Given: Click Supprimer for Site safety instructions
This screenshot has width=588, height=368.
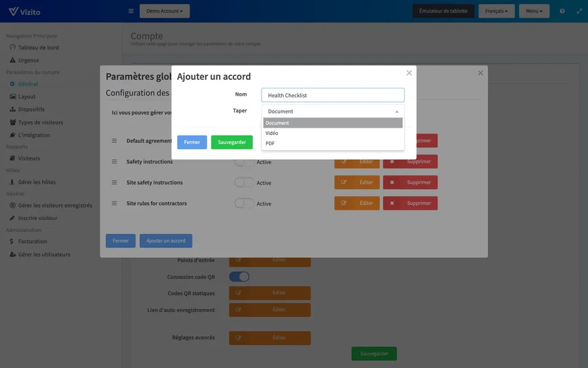Looking at the screenshot, I should coord(410,182).
